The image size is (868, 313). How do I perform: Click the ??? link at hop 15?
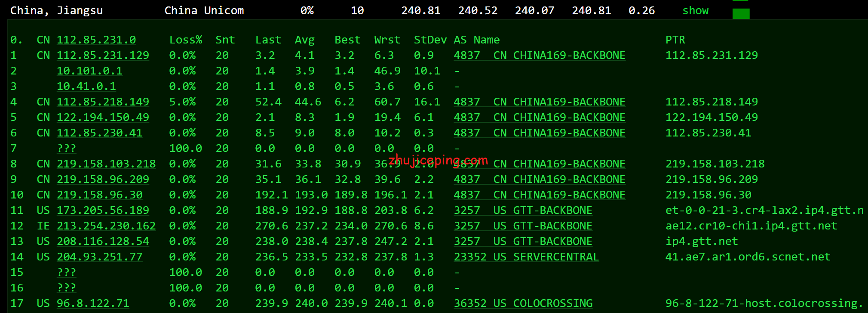67,273
